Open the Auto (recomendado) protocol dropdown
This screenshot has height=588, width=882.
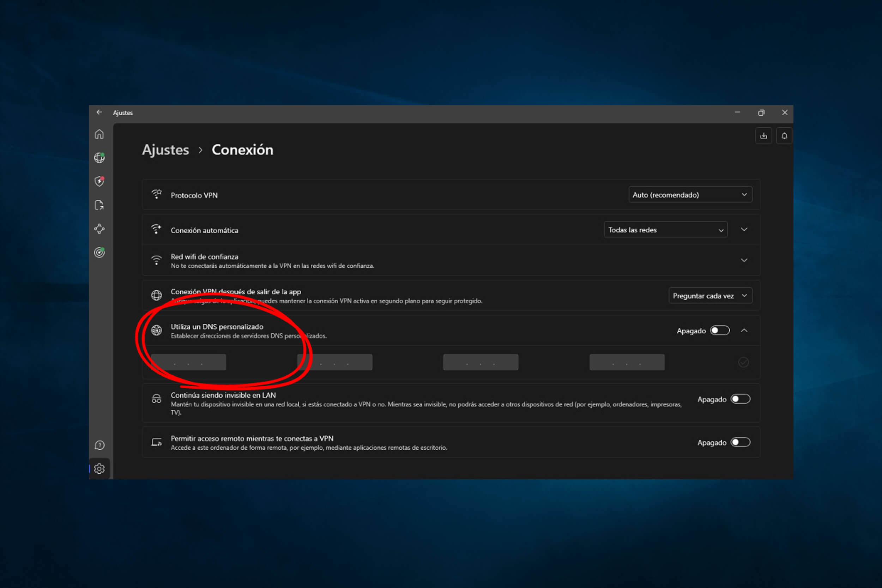coord(690,195)
